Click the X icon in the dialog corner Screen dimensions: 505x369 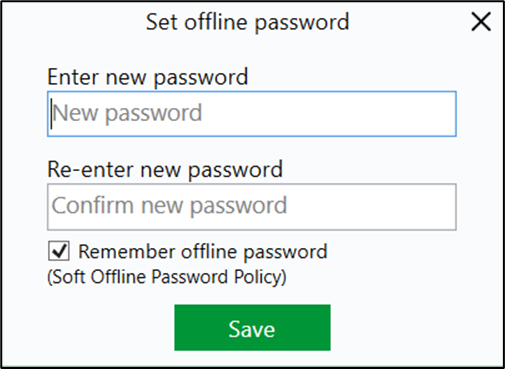[481, 22]
